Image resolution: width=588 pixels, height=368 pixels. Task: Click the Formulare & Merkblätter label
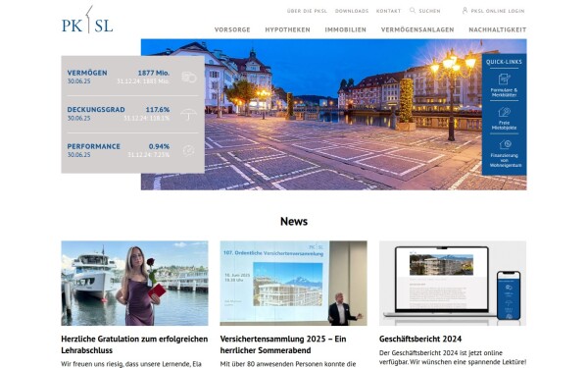point(504,93)
